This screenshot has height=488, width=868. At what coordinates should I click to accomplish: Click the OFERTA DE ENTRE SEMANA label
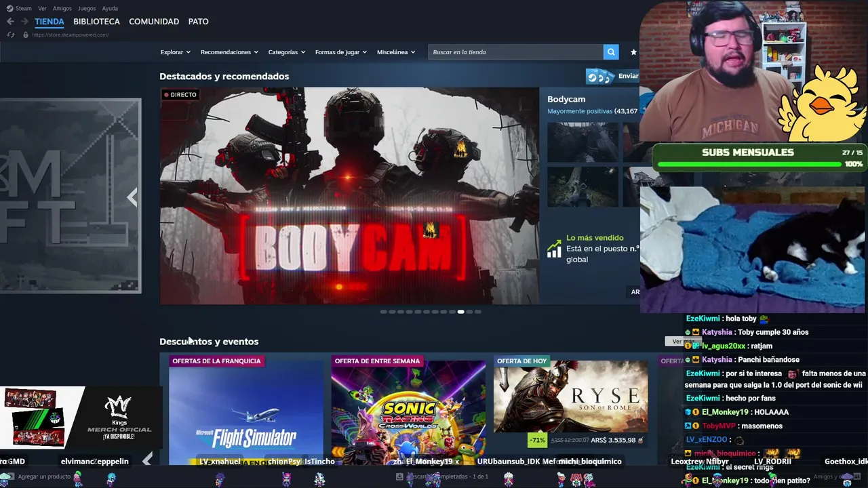(x=377, y=361)
